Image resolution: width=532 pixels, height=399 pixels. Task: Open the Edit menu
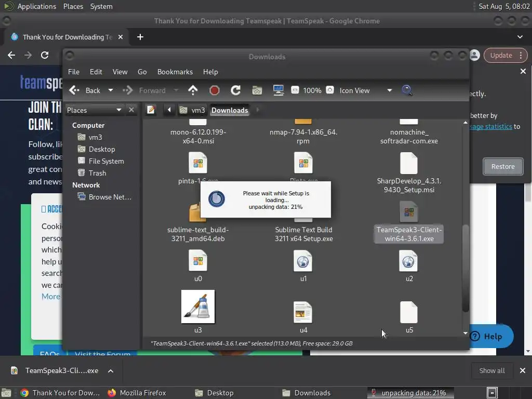[96, 72]
